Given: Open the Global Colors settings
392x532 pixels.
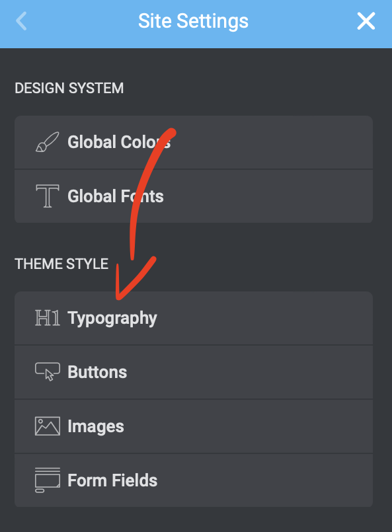Looking at the screenshot, I should click(194, 142).
